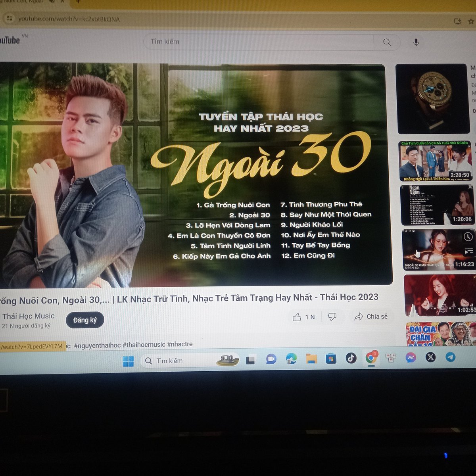Switch to Chrome taskbar icon
476x476 pixels.
point(371,358)
